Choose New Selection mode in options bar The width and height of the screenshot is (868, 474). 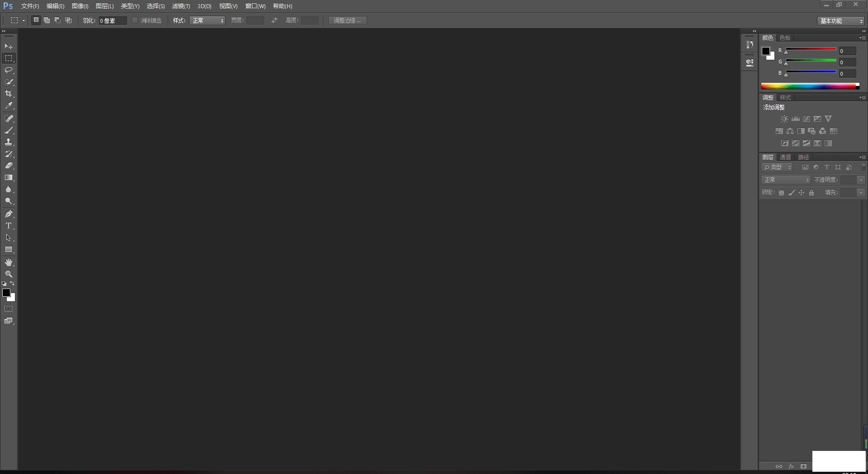[36, 20]
